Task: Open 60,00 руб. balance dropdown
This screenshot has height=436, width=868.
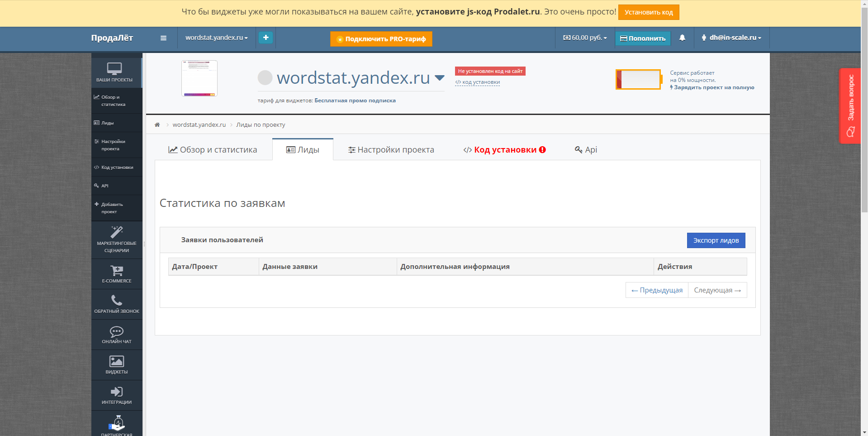Action: (x=585, y=38)
